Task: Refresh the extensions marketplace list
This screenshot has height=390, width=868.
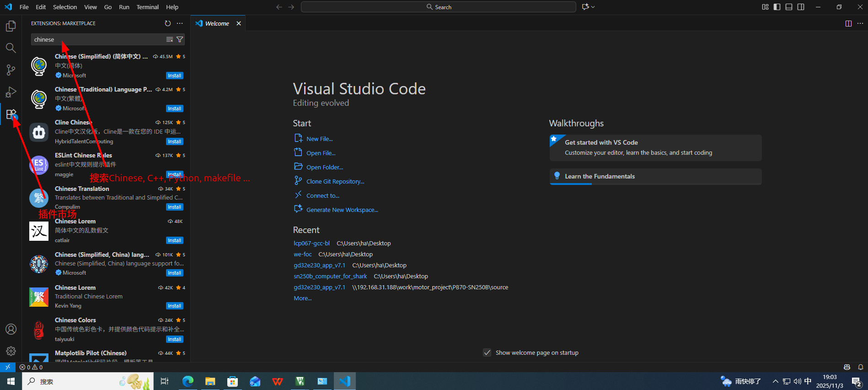Action: coord(168,23)
